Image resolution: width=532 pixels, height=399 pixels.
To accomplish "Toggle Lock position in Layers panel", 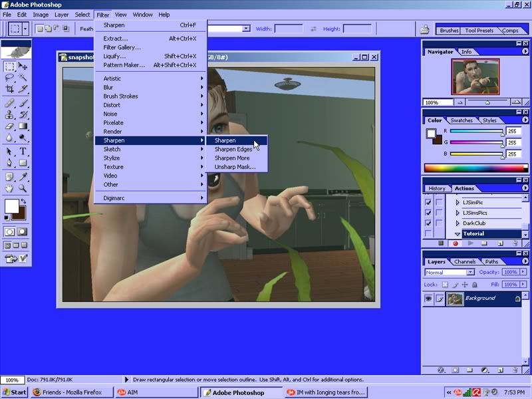I will tap(465, 285).
